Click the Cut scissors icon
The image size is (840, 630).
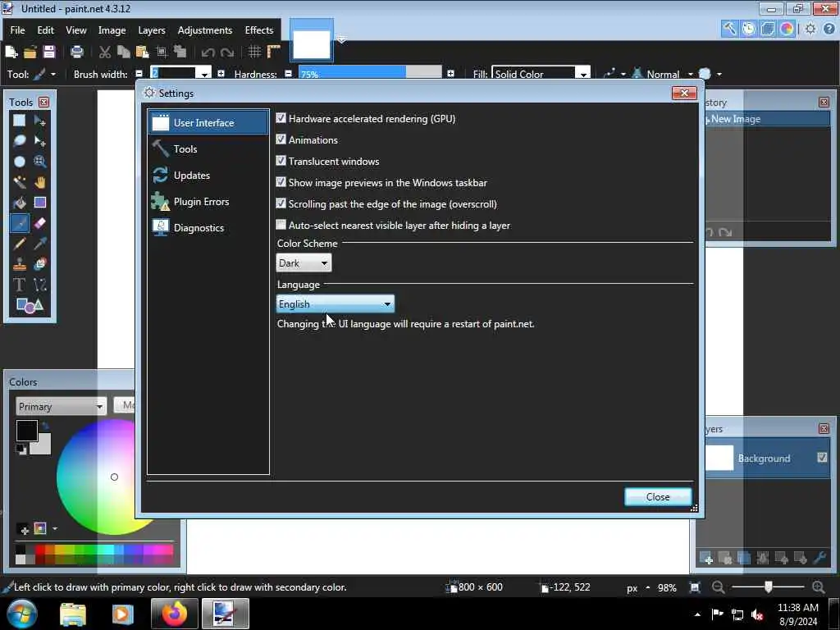(105, 52)
